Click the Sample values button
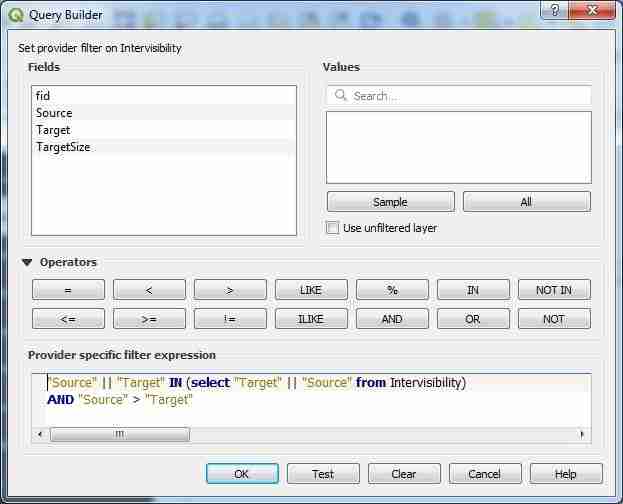Image resolution: width=623 pixels, height=504 pixels. click(391, 202)
